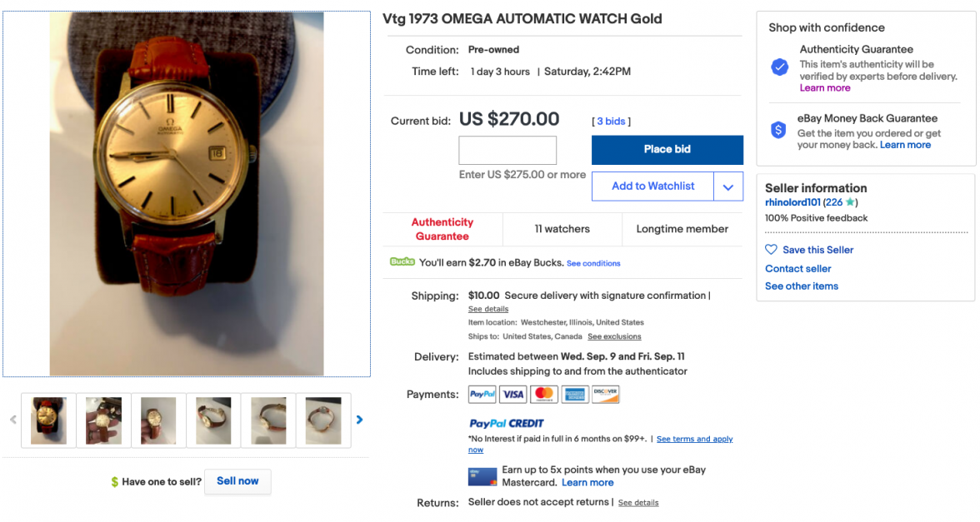
Task: Click the PayPal payment icon
Action: 482,395
